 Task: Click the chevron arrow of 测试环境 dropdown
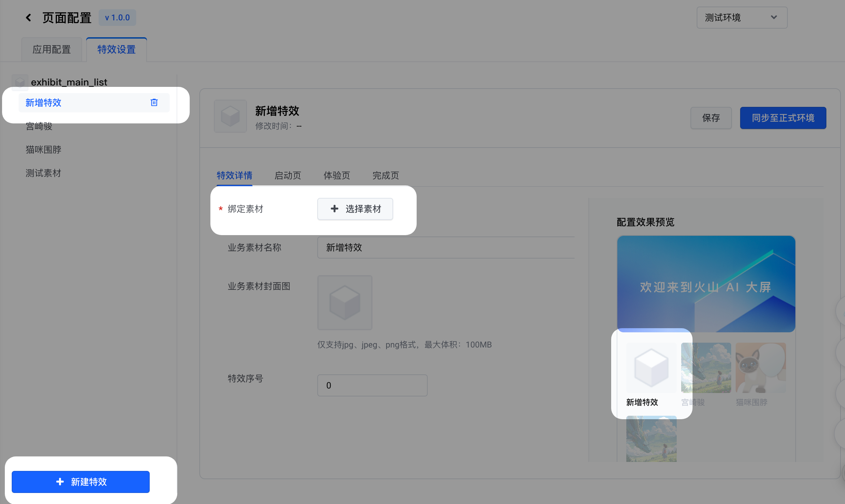coord(774,18)
